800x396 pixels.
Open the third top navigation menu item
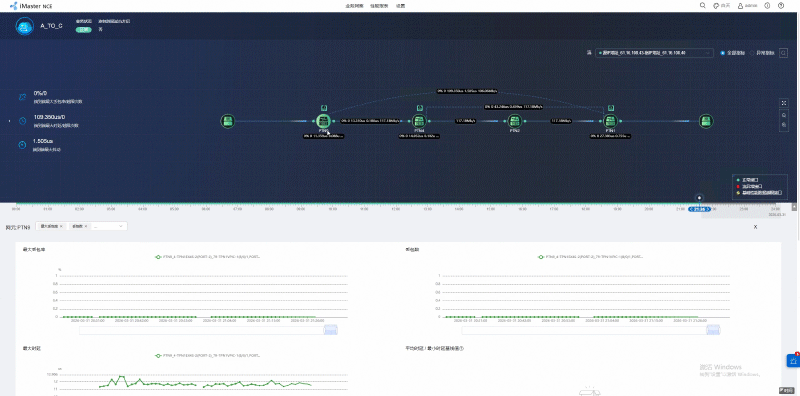tap(401, 6)
